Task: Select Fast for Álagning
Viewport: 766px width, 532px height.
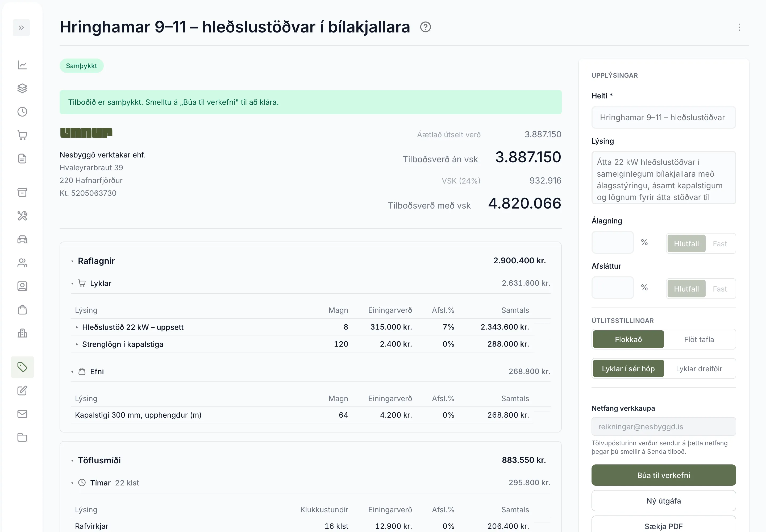Action: 720,244
